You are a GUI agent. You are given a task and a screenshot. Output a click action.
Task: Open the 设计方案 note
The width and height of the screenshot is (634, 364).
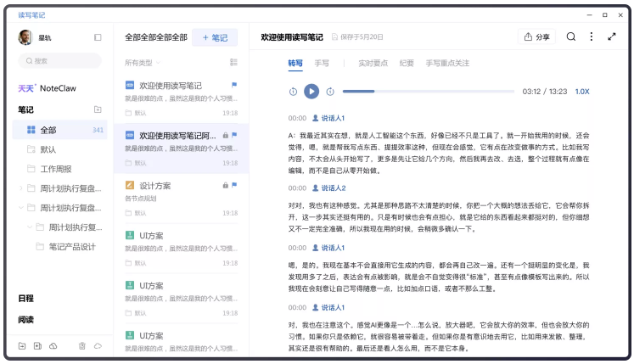(181, 199)
